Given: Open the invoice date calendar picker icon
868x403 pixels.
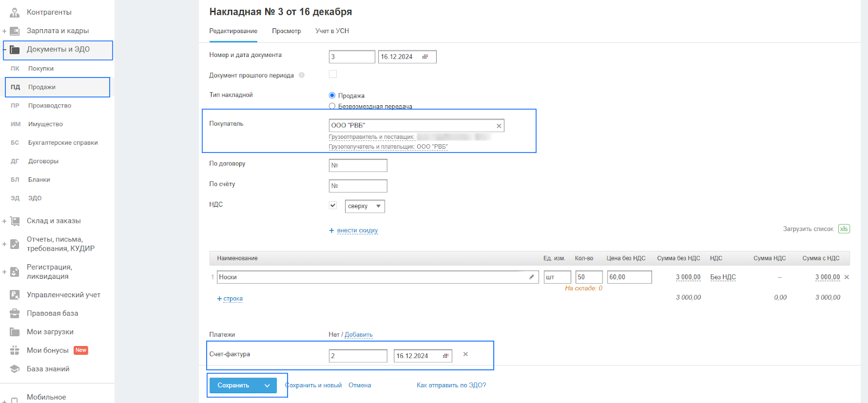Looking at the screenshot, I should (x=445, y=356).
